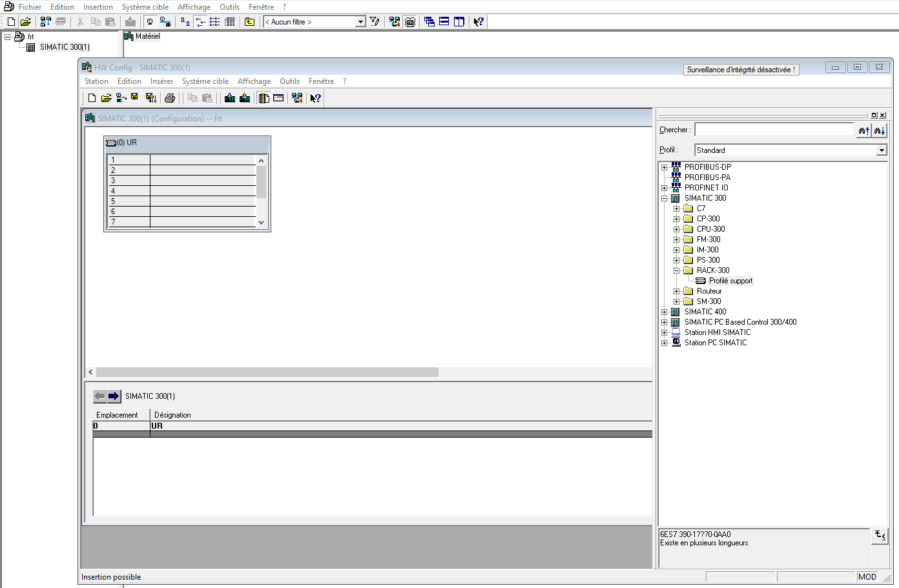Click Upload from Module icon in HW Config
The height and width of the screenshot is (588, 899).
245,98
